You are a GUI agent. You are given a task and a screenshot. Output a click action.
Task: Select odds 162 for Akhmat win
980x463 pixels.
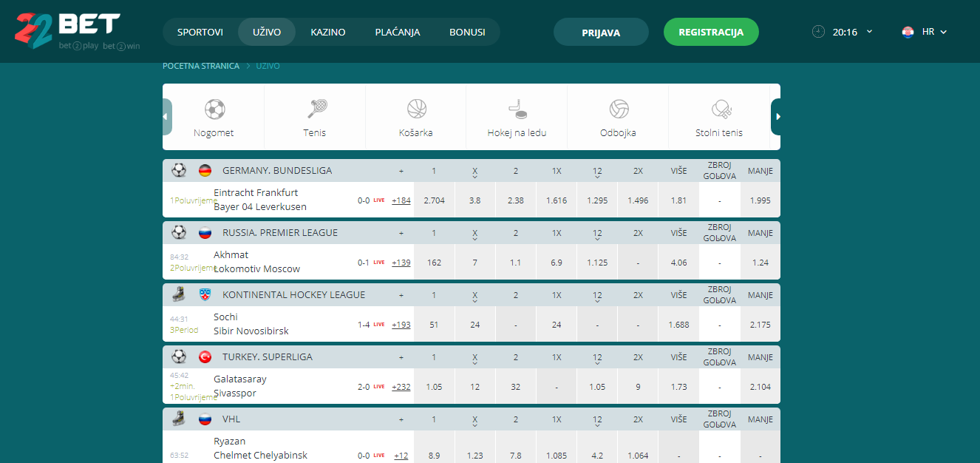(434, 263)
